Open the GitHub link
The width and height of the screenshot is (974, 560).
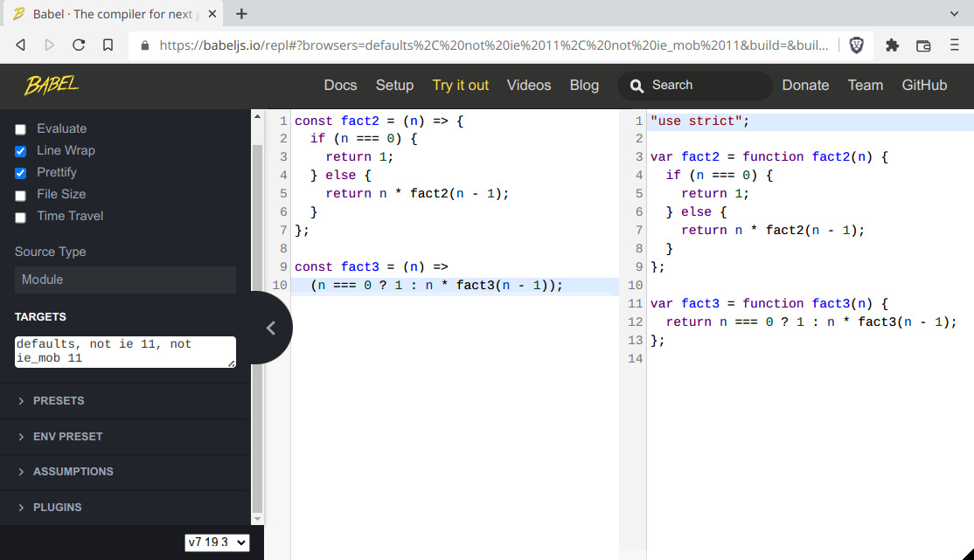tap(924, 85)
